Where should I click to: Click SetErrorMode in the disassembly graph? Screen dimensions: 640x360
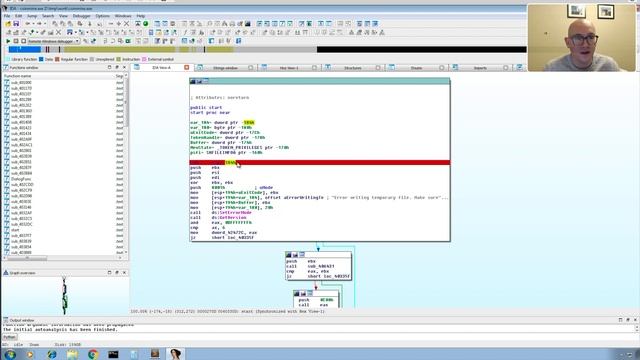click(x=236, y=213)
